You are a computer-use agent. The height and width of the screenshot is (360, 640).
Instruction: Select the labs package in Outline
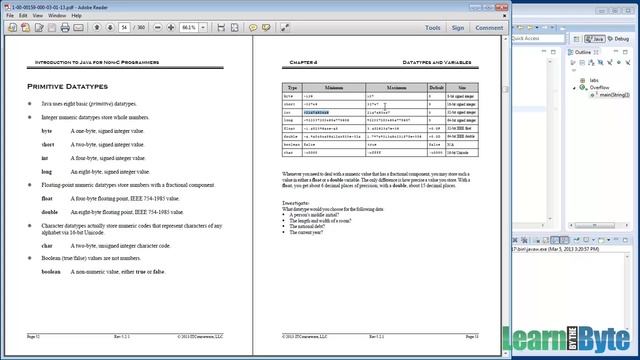[x=593, y=80]
